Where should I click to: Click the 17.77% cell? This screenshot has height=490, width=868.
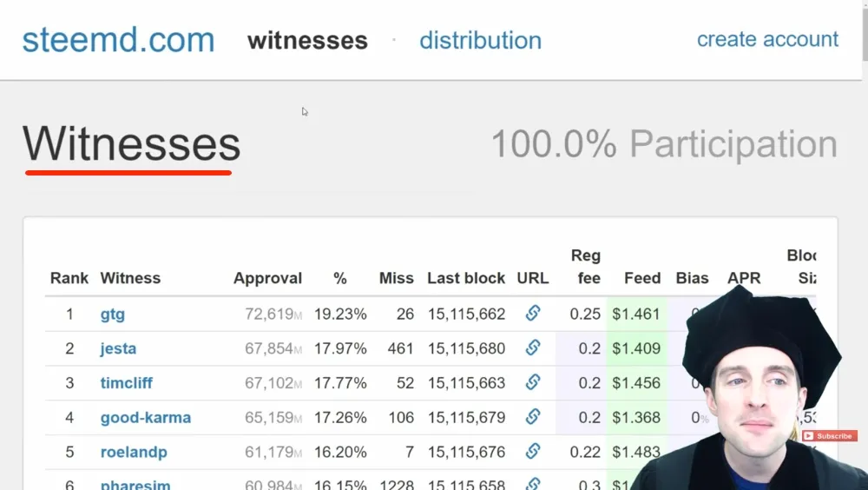point(340,383)
